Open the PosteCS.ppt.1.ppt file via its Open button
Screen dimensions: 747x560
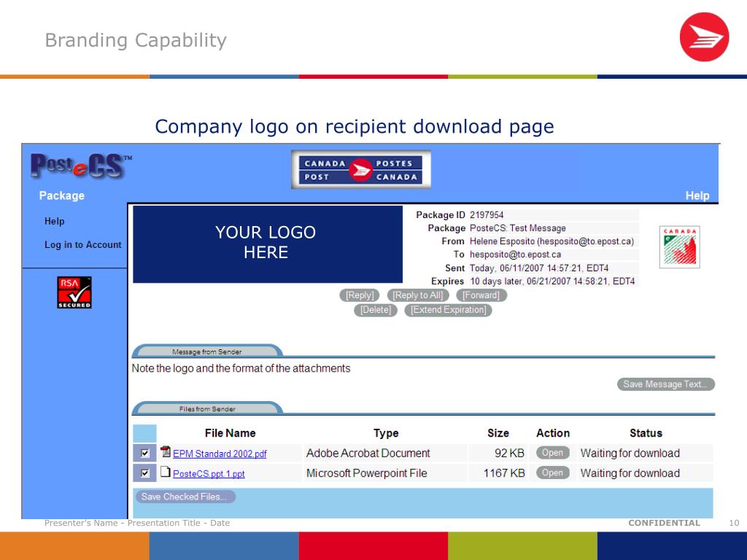(553, 472)
